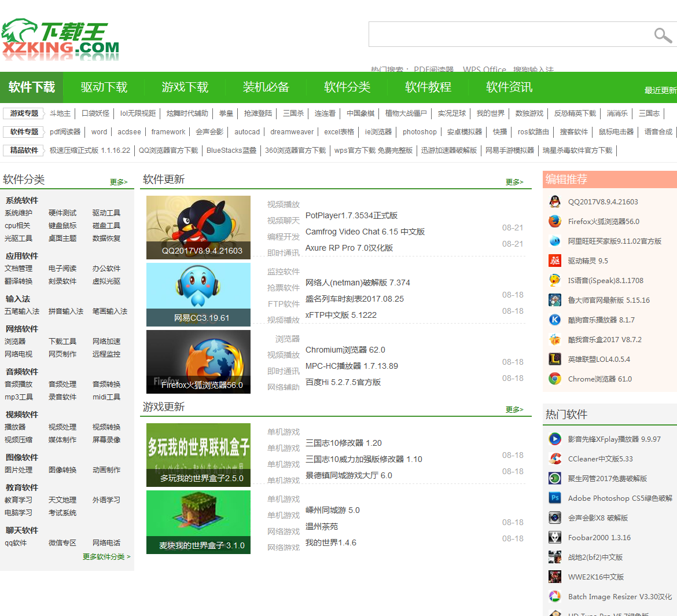This screenshot has height=616, width=677.
Task: Open the 软件下载 navigation tab
Action: tap(31, 87)
